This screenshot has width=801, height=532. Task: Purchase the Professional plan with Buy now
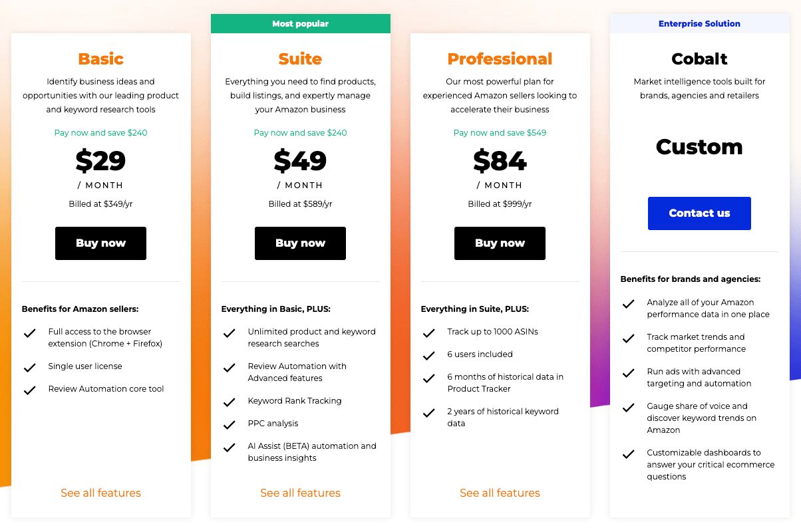click(x=500, y=243)
